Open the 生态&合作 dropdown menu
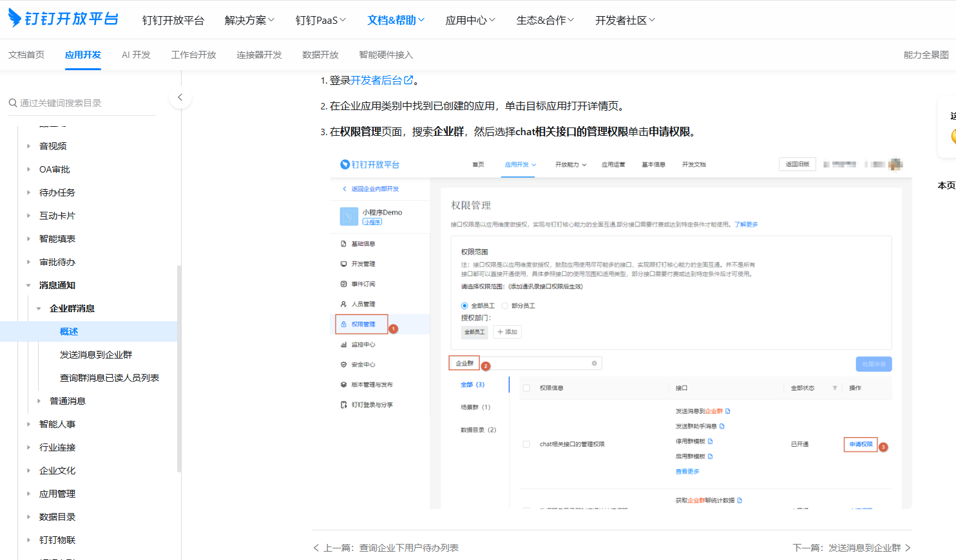 pos(545,21)
